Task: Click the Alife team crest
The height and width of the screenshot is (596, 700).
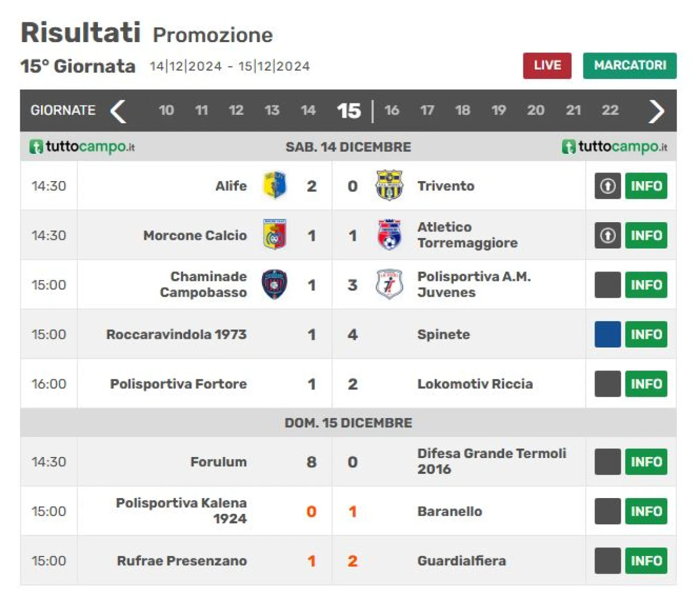Action: (x=275, y=186)
